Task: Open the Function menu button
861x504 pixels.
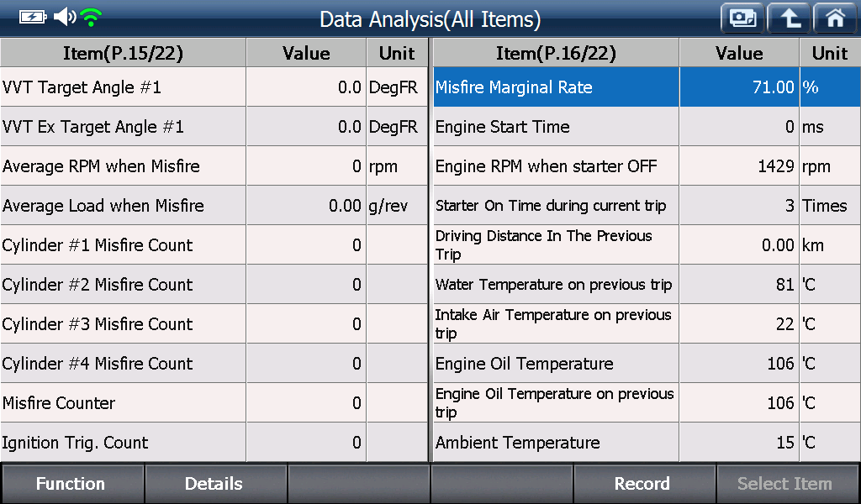Action: tap(71, 484)
